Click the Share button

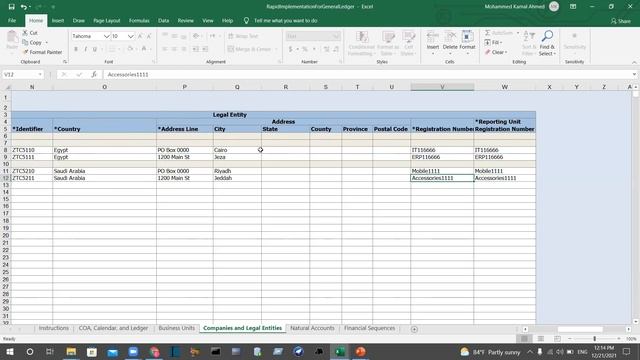click(621, 21)
